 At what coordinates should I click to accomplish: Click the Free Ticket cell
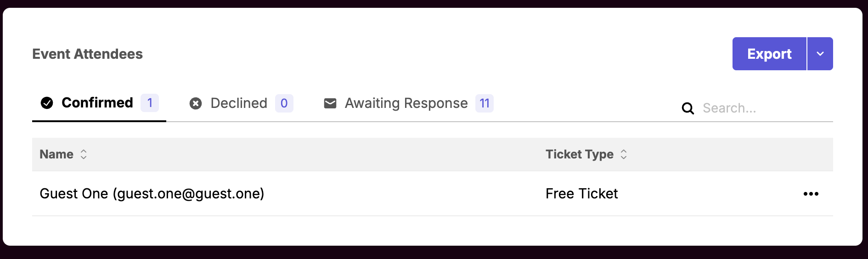click(x=581, y=194)
